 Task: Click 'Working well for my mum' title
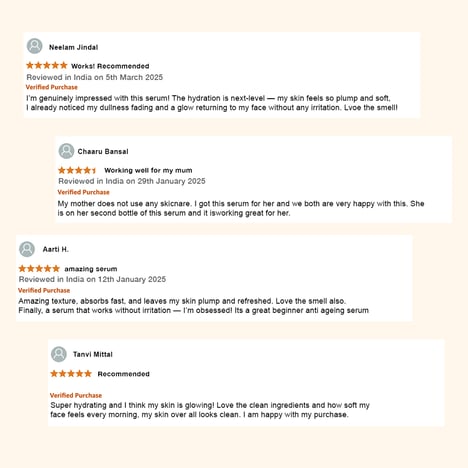[x=148, y=170]
